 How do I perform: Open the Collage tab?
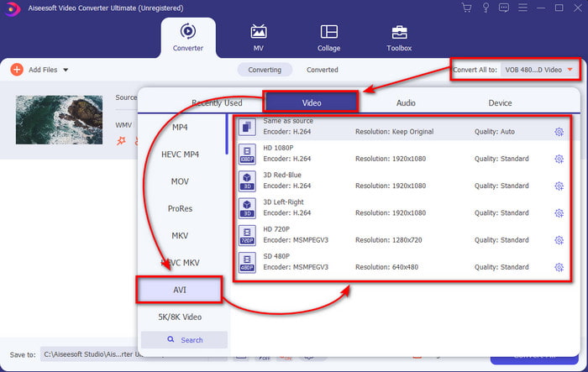pos(329,38)
